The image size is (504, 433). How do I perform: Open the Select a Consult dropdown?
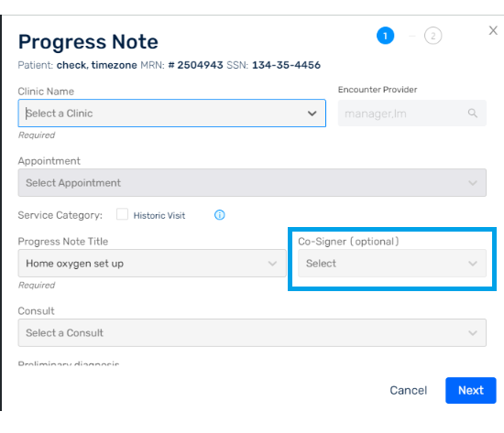(252, 332)
